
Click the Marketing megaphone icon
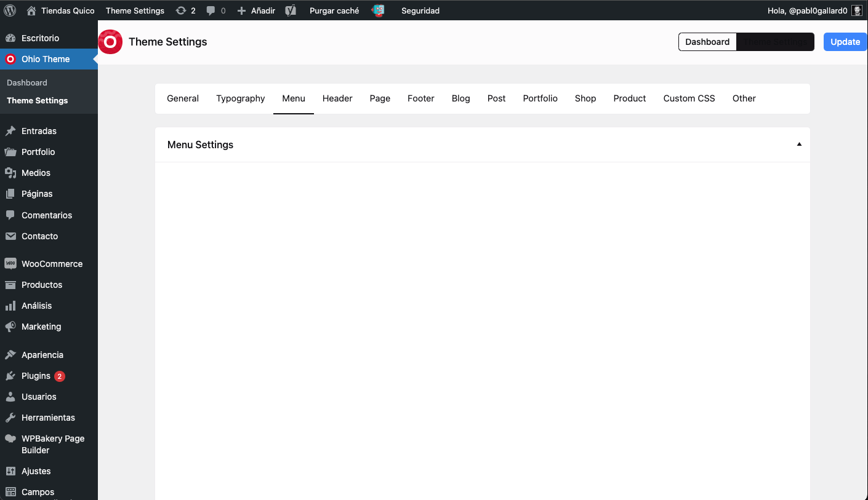(10, 327)
